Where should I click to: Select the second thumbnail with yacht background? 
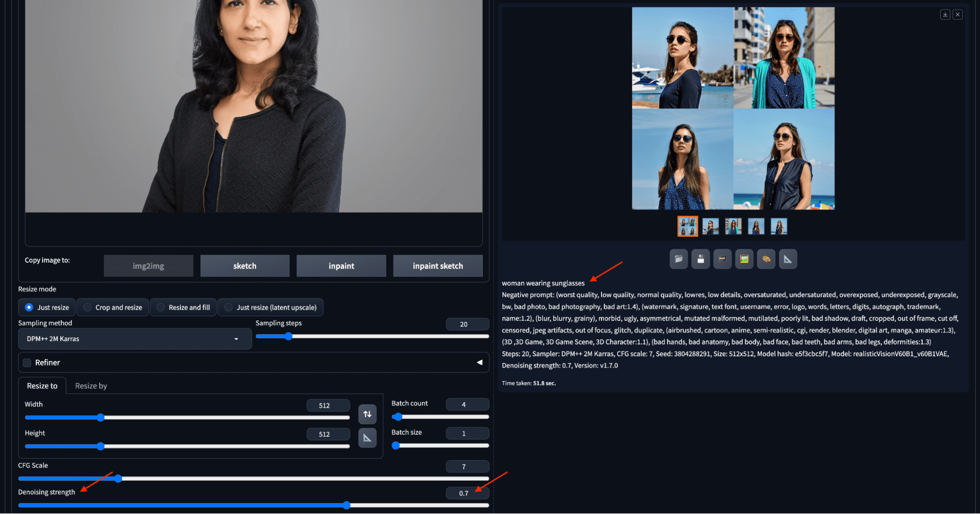[x=710, y=226]
